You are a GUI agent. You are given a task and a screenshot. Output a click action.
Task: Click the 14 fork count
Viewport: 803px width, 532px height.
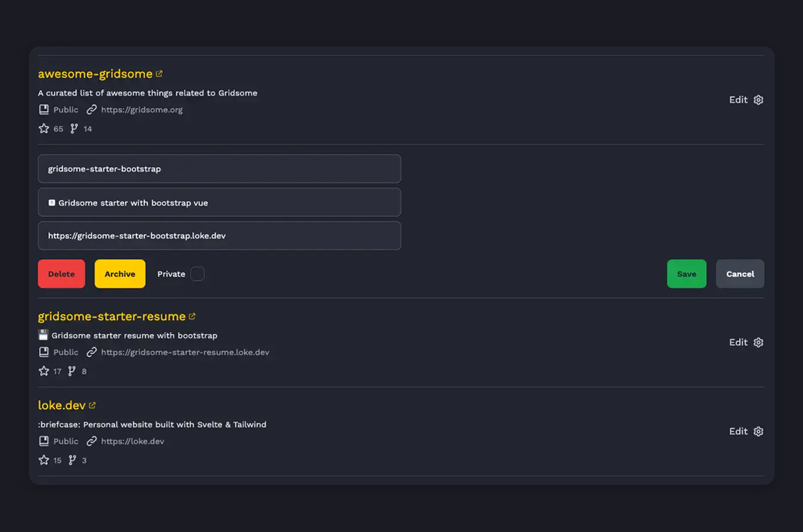pyautogui.click(x=88, y=129)
